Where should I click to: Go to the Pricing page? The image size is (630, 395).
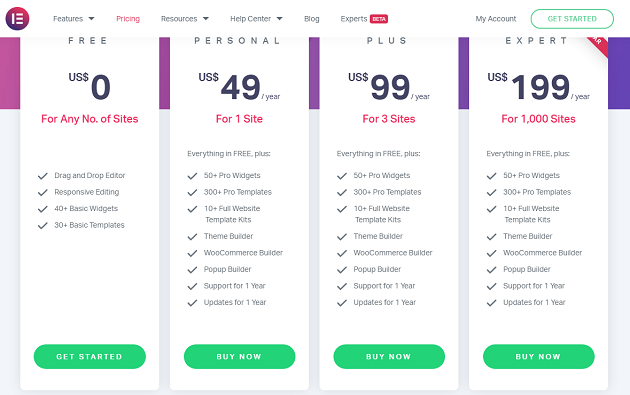(x=128, y=19)
